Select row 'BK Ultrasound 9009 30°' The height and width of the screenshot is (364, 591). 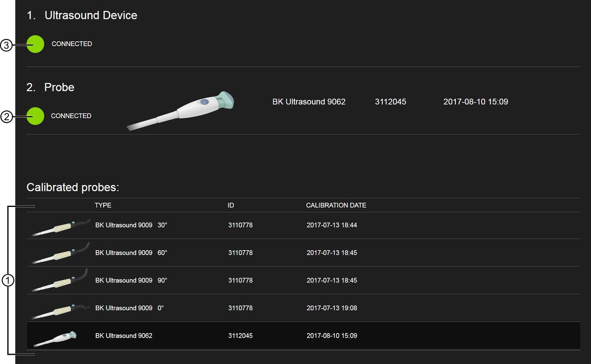click(304, 226)
